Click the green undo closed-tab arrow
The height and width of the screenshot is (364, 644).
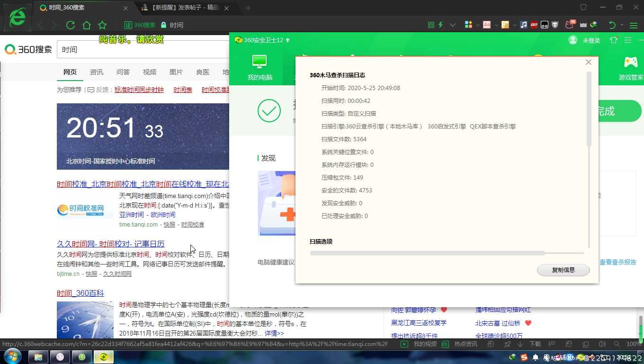[x=612, y=25]
